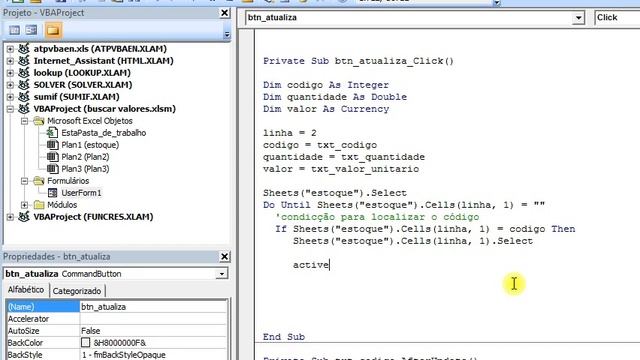Click the Click procedure combo box
640x360 pixels.
617,18
